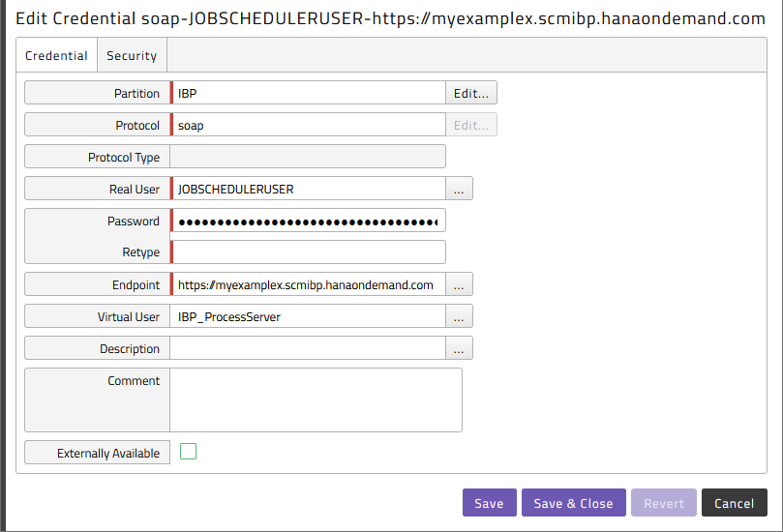
Task: Click the Real User label
Action: (135, 190)
